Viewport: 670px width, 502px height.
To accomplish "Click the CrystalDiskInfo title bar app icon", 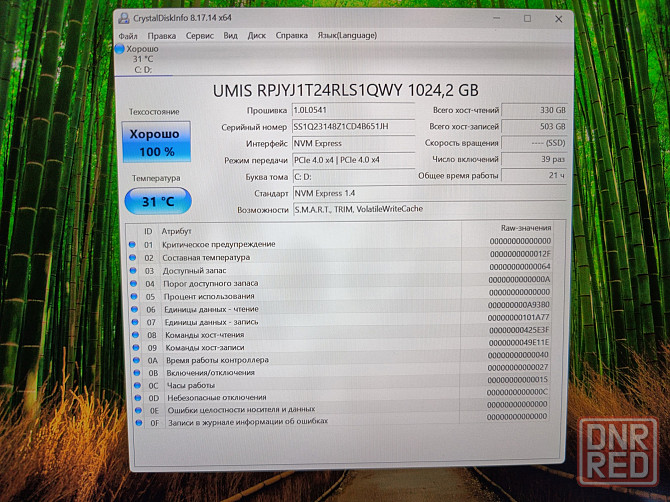I will point(124,18).
